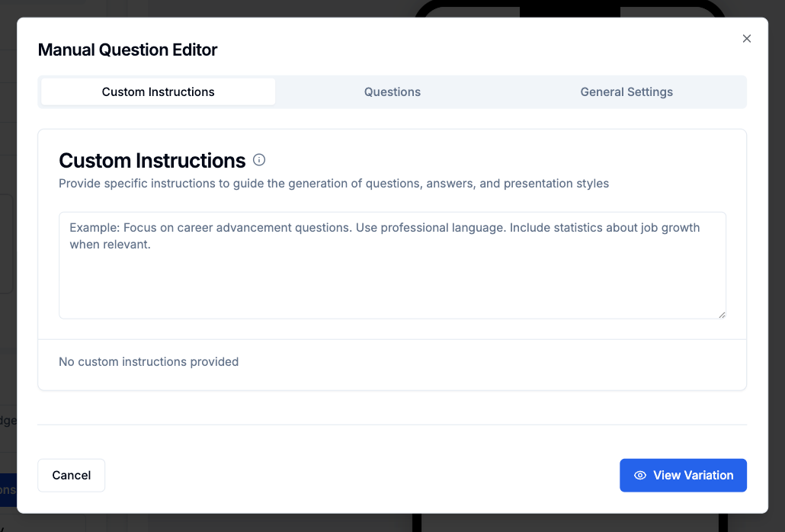This screenshot has height=532, width=785.
Task: Open the Custom Instructions info tooltip icon
Action: point(259,159)
